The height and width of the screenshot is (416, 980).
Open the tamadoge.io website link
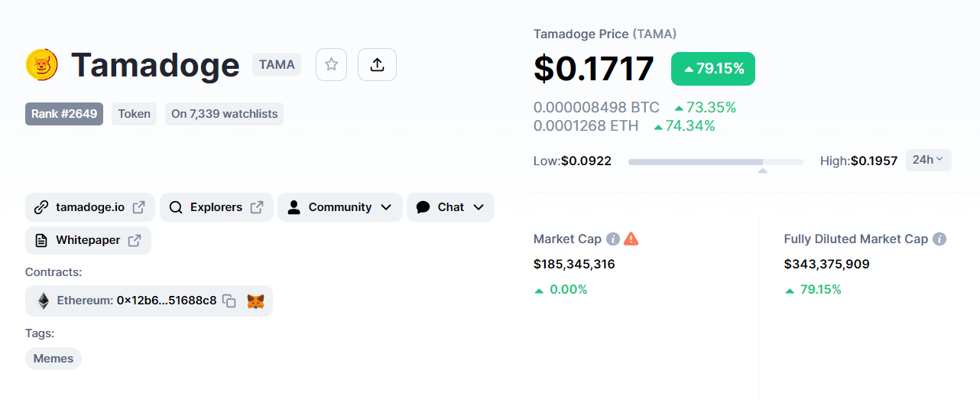90,207
